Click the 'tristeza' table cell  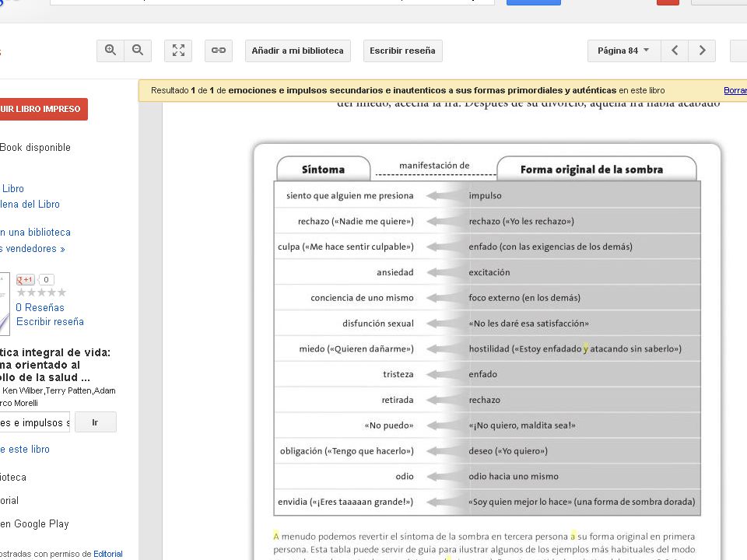click(x=398, y=374)
